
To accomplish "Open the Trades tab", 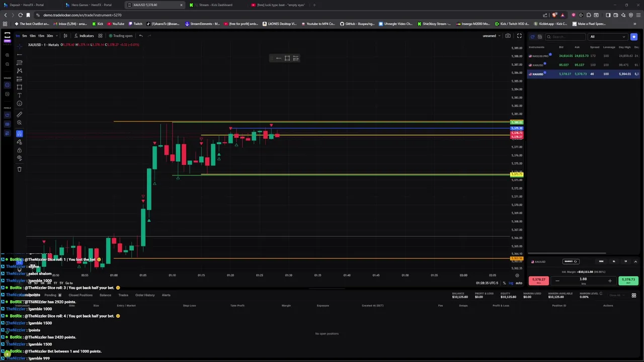I will pos(123,295).
